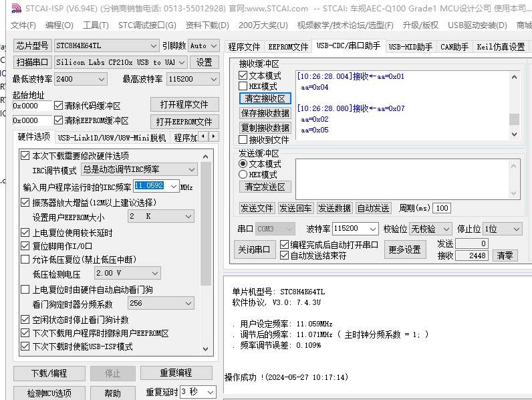The width and height of the screenshot is (532, 400).
Task: Enable 接收到文件 checkbox
Action: (x=243, y=140)
